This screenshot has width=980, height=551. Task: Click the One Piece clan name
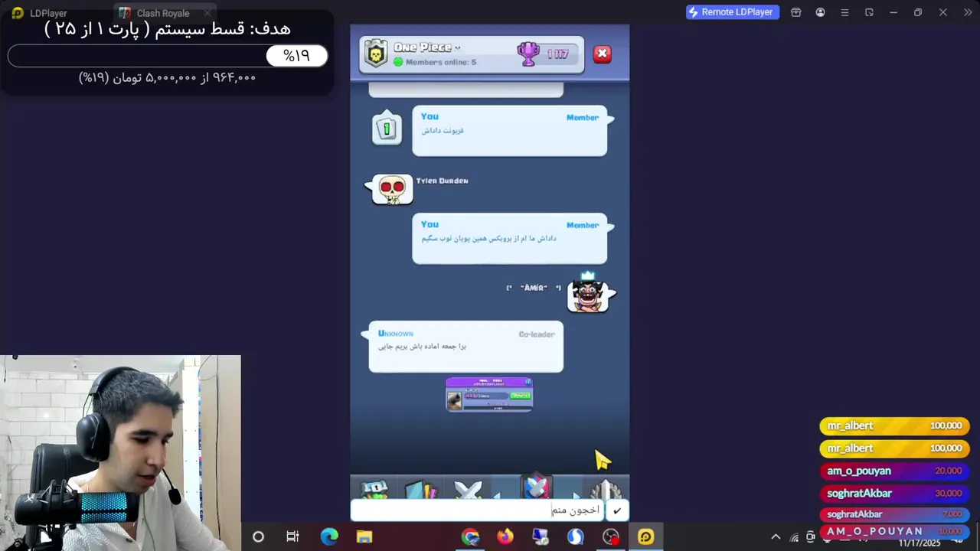coord(423,47)
